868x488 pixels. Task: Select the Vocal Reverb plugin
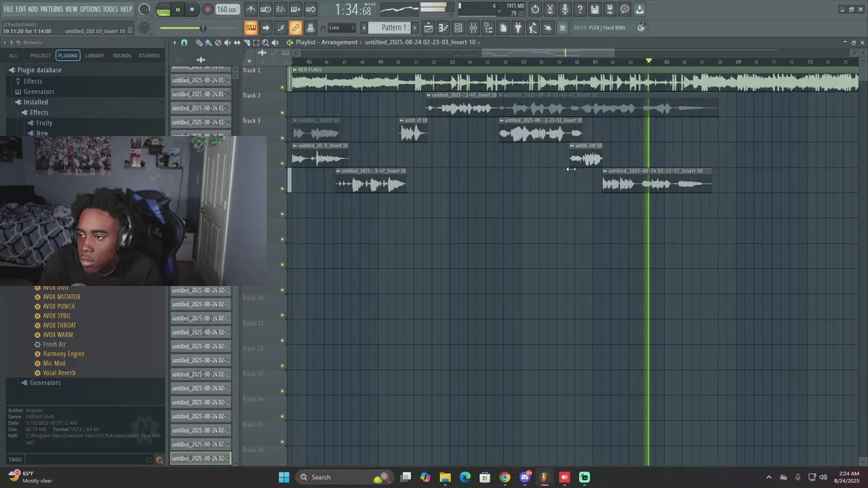pos(59,373)
